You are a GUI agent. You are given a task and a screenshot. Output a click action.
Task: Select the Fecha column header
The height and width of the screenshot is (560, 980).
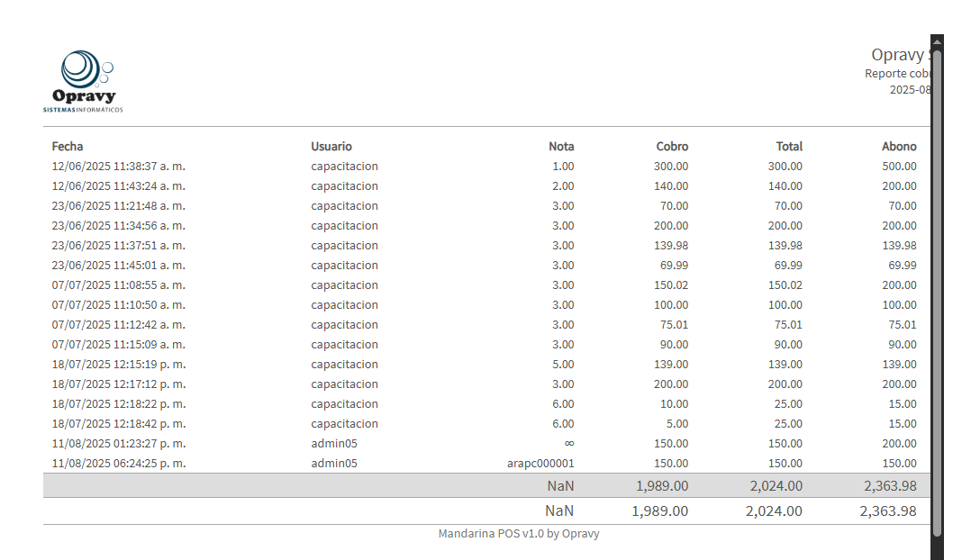[x=68, y=146]
